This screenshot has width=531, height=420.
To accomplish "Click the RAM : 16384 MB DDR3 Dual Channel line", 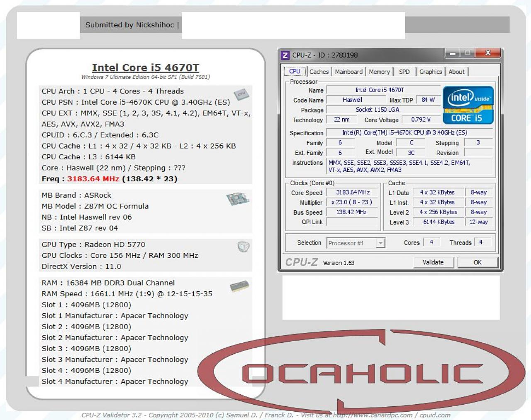I will (x=108, y=283).
